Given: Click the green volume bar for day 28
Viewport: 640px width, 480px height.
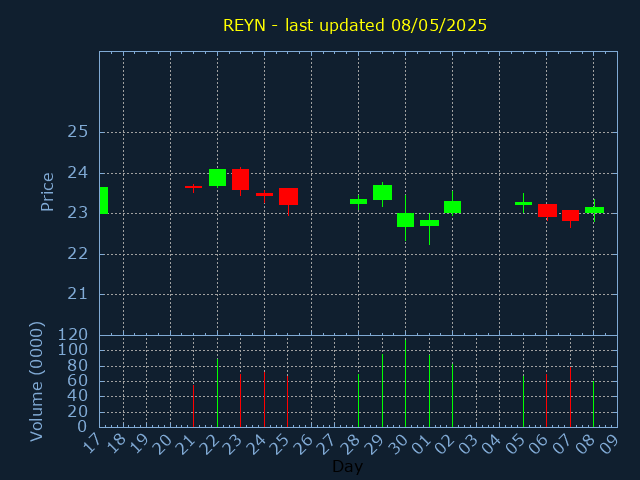Looking at the screenshot, I should 358,400.
